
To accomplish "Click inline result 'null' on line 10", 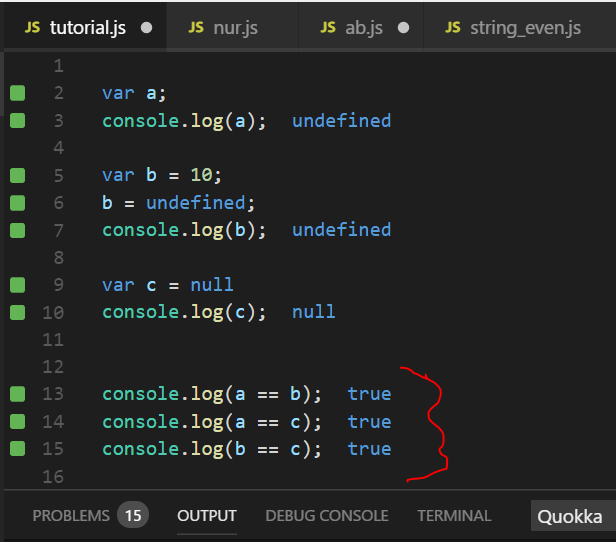I will [314, 312].
